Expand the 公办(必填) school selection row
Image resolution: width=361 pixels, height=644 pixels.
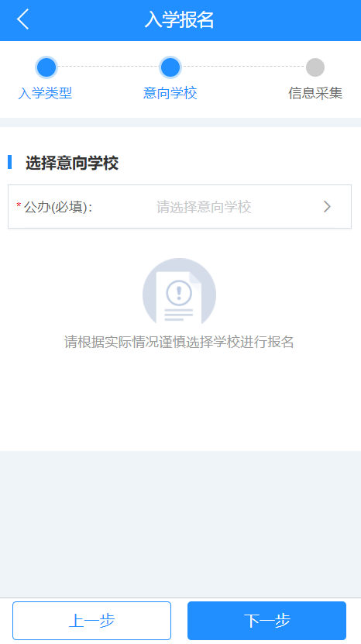click(180, 207)
